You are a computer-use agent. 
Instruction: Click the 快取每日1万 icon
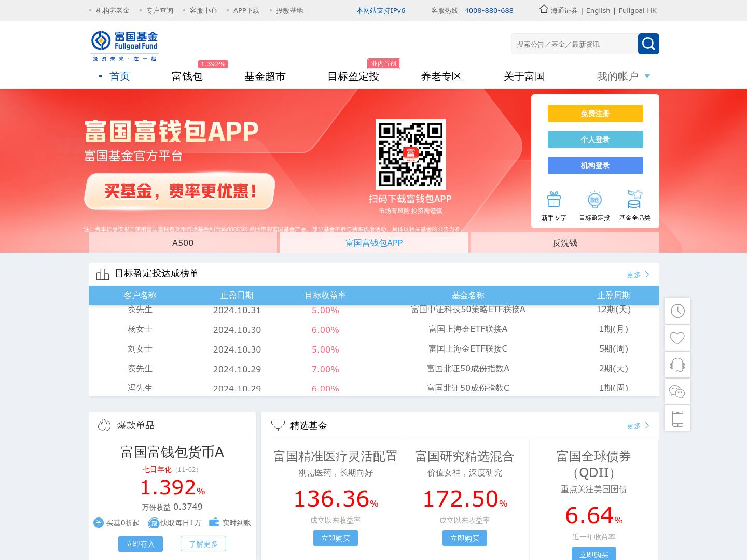[154, 523]
